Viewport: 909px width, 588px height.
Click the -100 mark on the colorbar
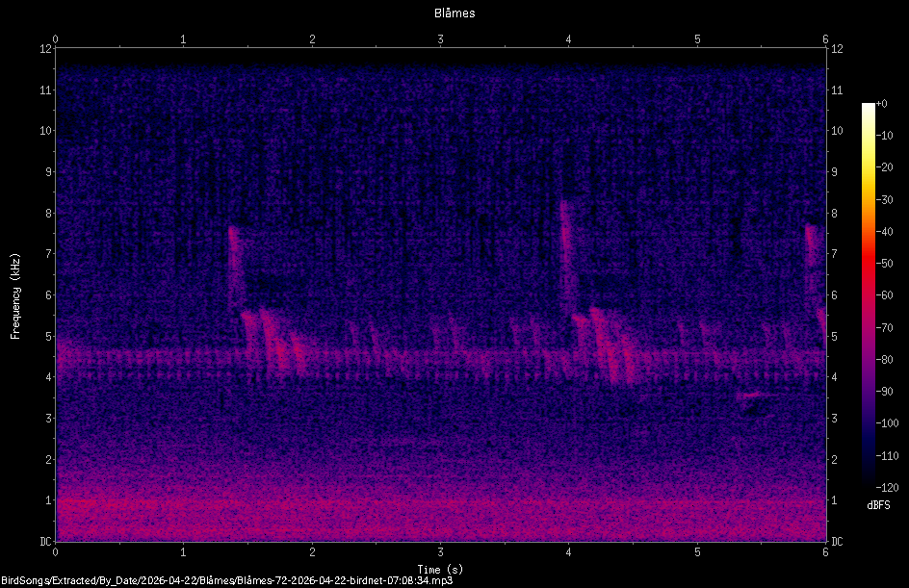click(x=887, y=422)
